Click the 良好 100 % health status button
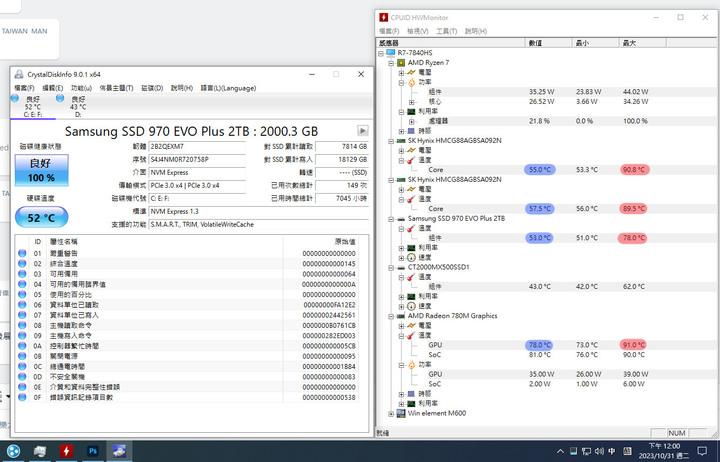The width and height of the screenshot is (720, 462). 41,170
